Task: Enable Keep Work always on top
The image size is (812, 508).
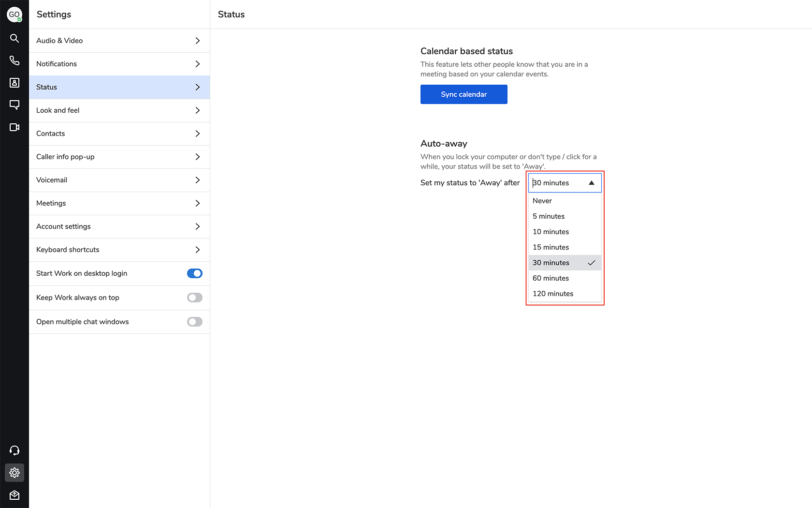Action: click(195, 298)
